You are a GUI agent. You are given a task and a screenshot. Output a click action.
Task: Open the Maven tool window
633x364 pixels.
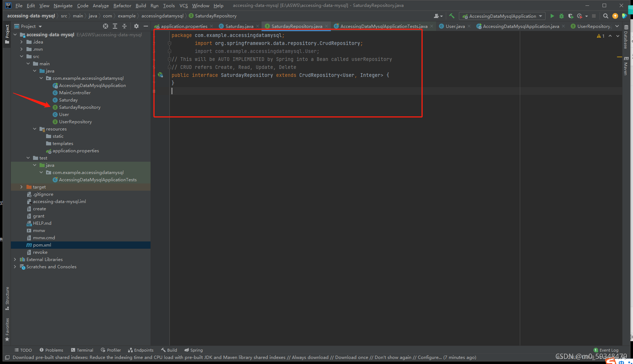(626, 65)
